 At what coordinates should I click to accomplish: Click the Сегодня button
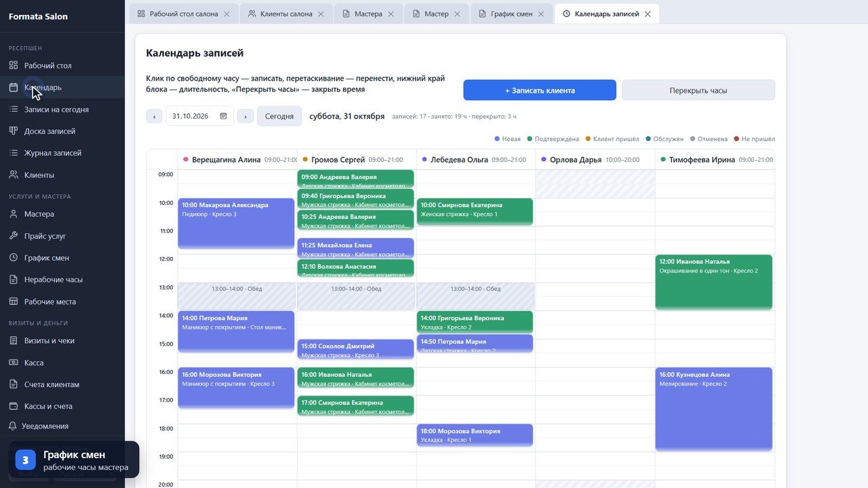(x=279, y=116)
